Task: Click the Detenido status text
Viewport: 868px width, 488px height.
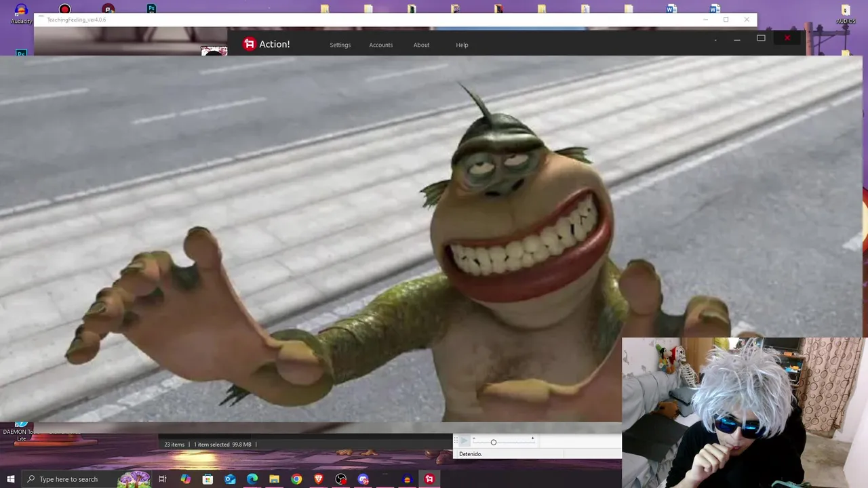Action: click(x=471, y=454)
